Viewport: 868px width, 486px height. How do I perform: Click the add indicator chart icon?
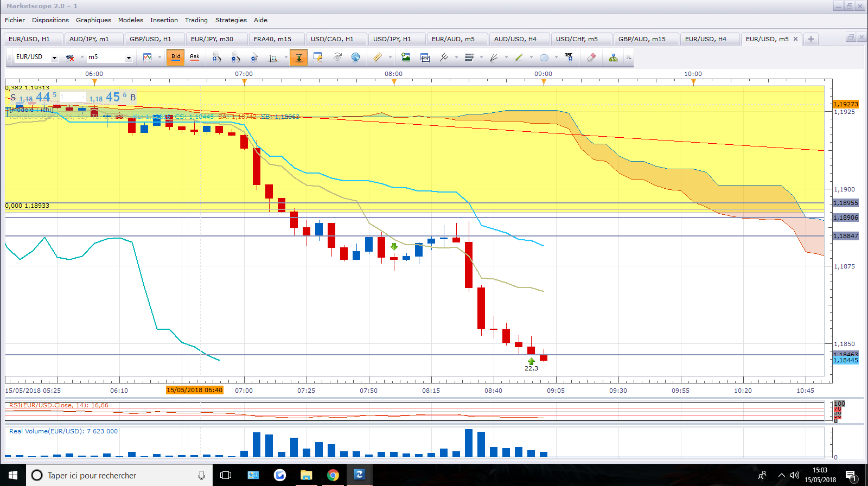pyautogui.click(x=425, y=57)
